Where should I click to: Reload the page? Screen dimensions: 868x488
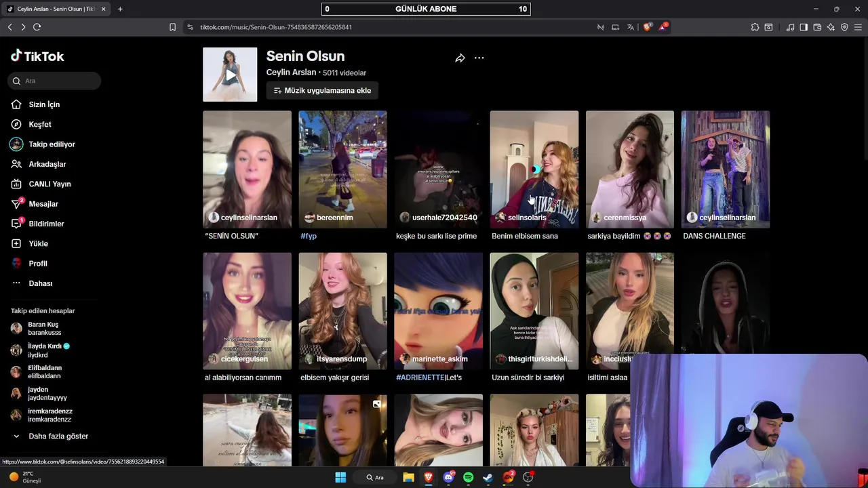tap(37, 27)
